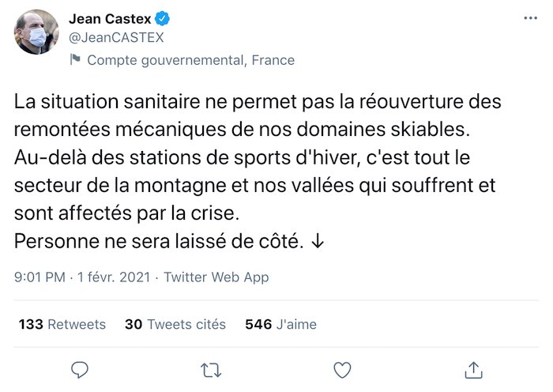Screen dimensions: 553x392
Task: Click the share upload icon
Action: [472, 369]
